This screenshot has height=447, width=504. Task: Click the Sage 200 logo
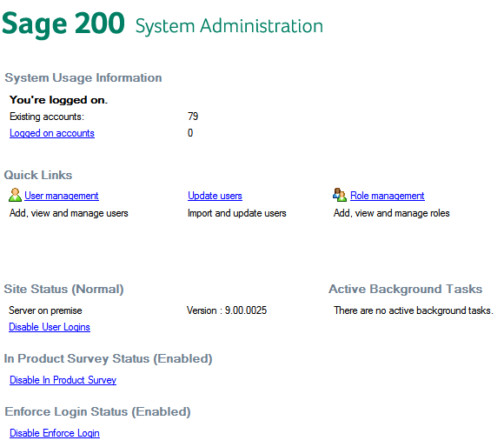tap(63, 23)
